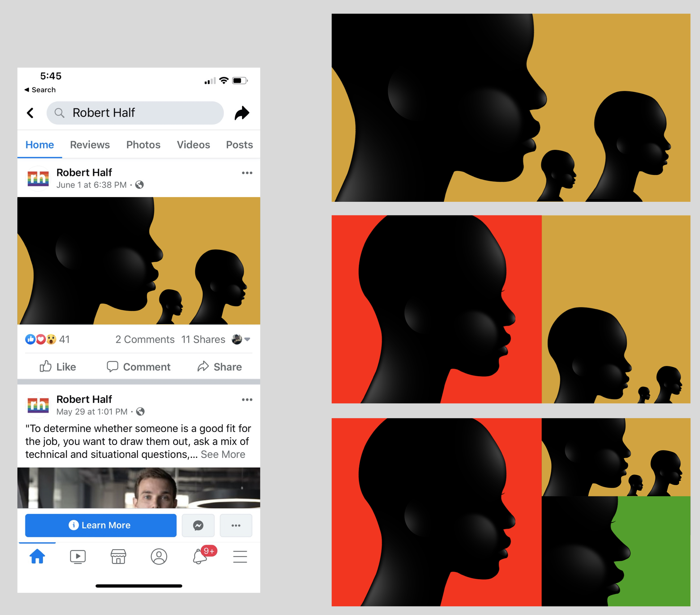Switch to the Videos tab
700x615 pixels.
click(193, 145)
